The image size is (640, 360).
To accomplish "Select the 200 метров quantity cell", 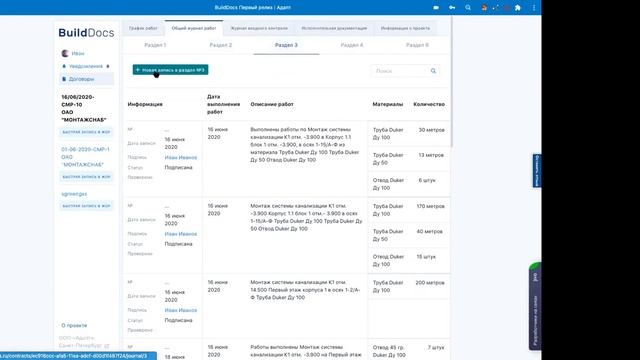I will point(430,282).
